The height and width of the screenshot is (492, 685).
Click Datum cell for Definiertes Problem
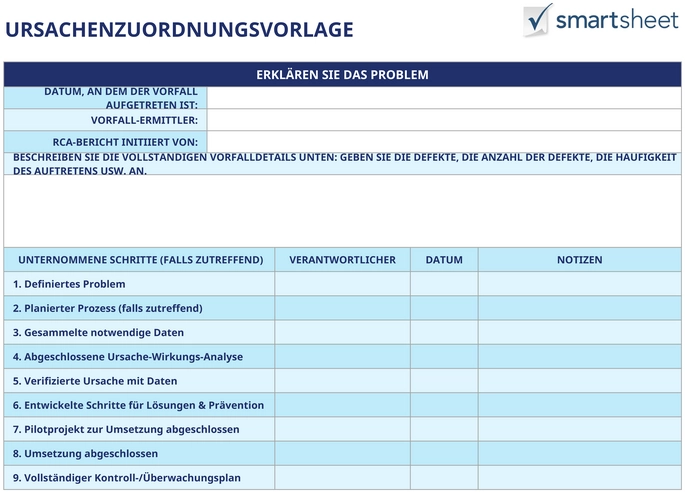444,284
